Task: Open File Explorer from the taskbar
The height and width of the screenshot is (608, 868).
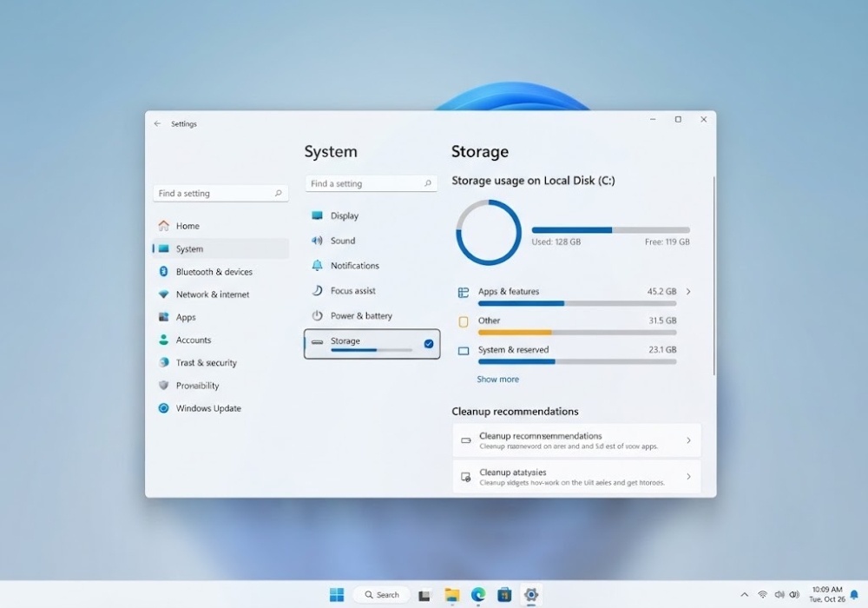Action: [451, 595]
